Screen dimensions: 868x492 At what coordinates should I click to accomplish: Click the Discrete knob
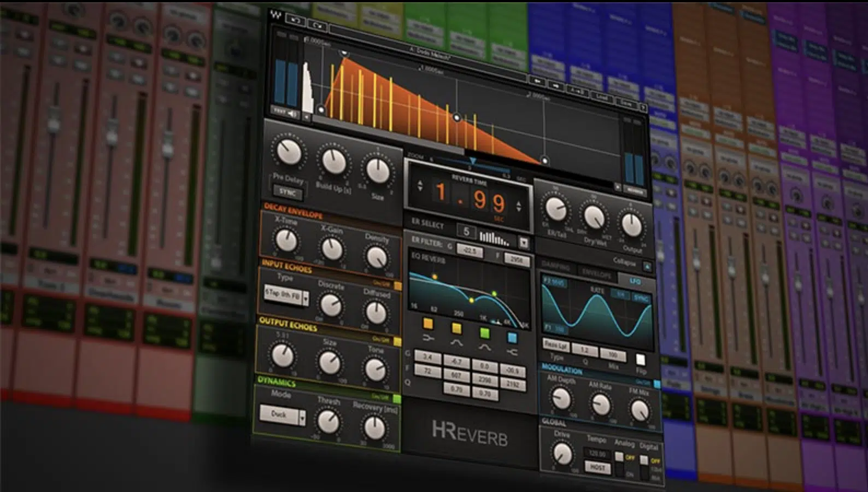331,305
